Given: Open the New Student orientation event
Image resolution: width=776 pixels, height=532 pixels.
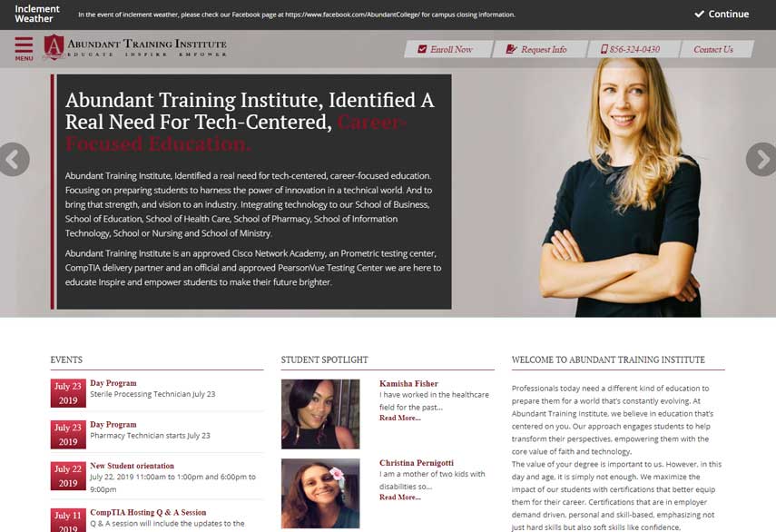Looking at the screenshot, I should [x=132, y=466].
